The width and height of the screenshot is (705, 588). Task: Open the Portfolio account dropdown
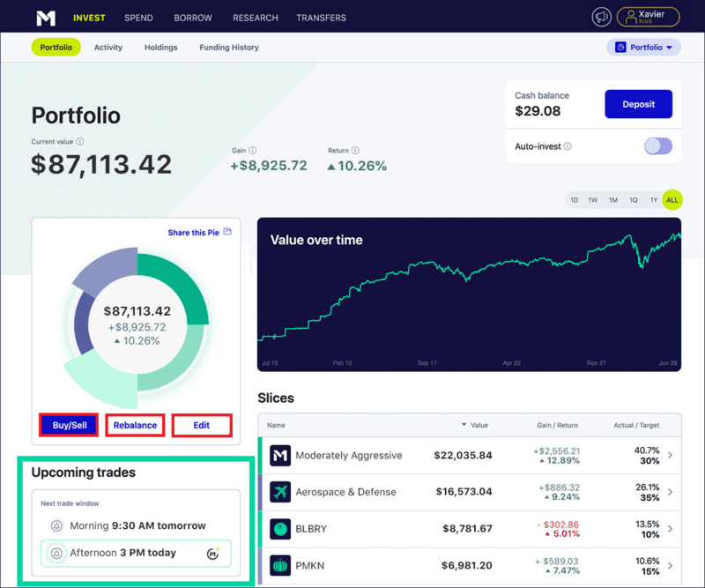point(643,48)
